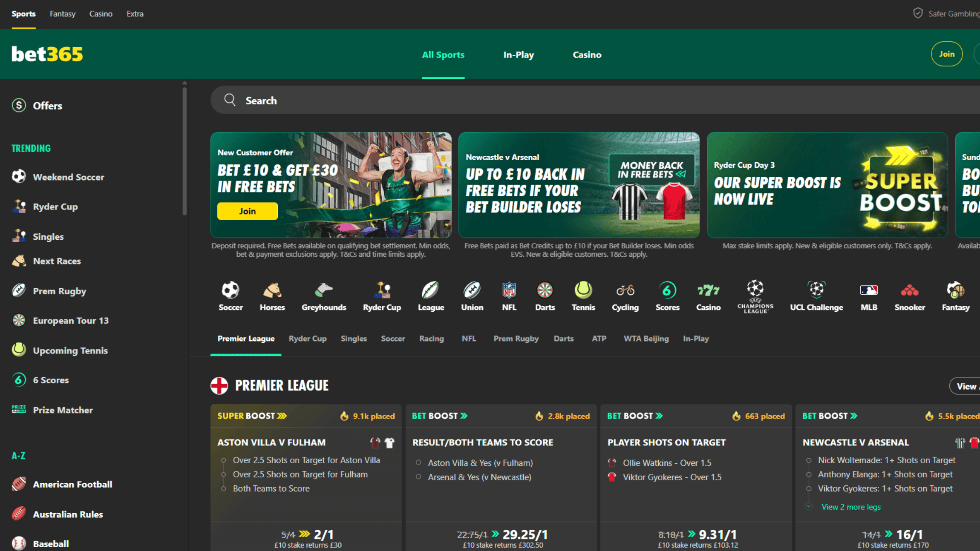The height and width of the screenshot is (551, 980).
Task: Open the Fantasy menu item
Action: pos(62,14)
